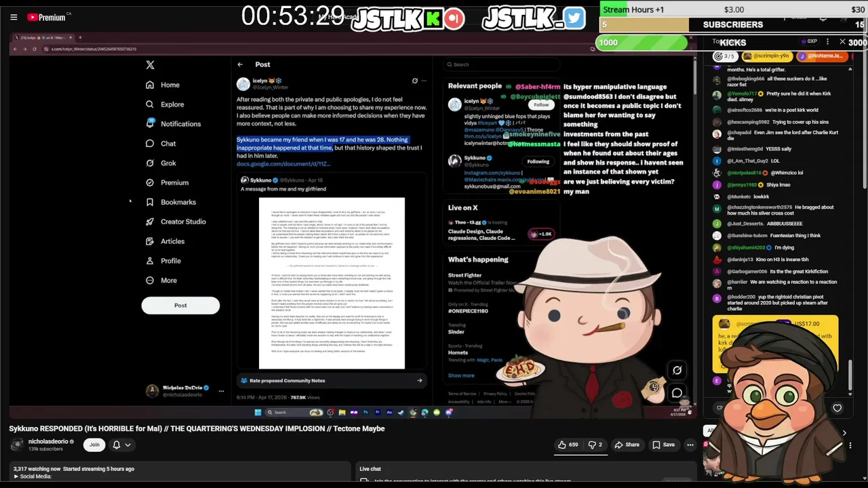The image size is (868, 488).
Task: Click the 3/5 target goal chip
Action: (725, 56)
